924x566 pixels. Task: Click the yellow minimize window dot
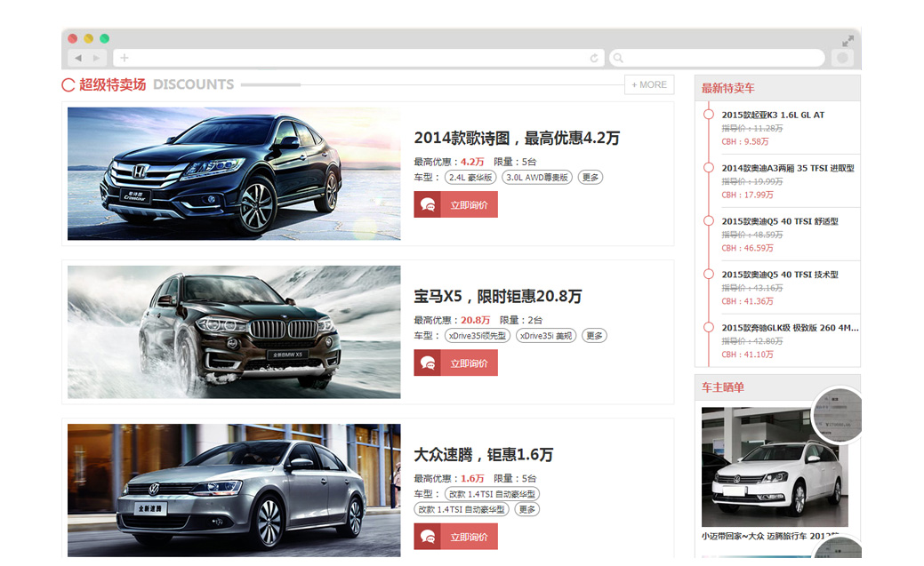[88, 38]
